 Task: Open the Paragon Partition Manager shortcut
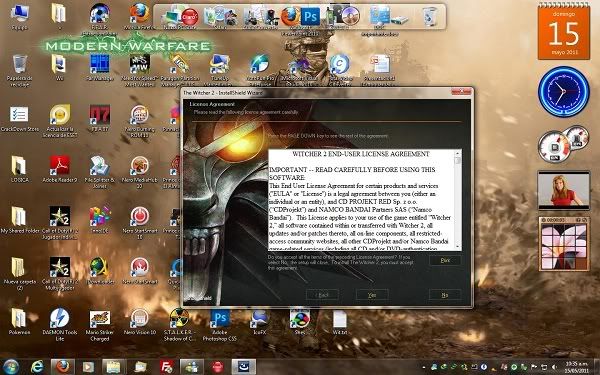coord(180,70)
